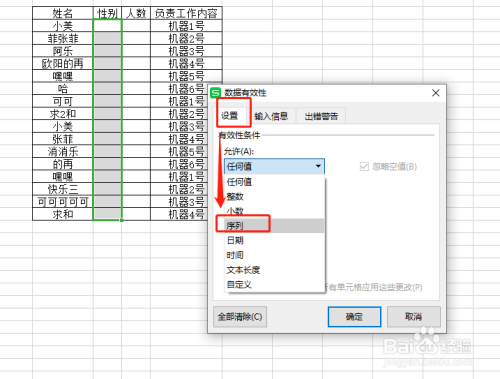This screenshot has height=379, width=500.
Task: Select the 人数 header cell
Action: 136,13
